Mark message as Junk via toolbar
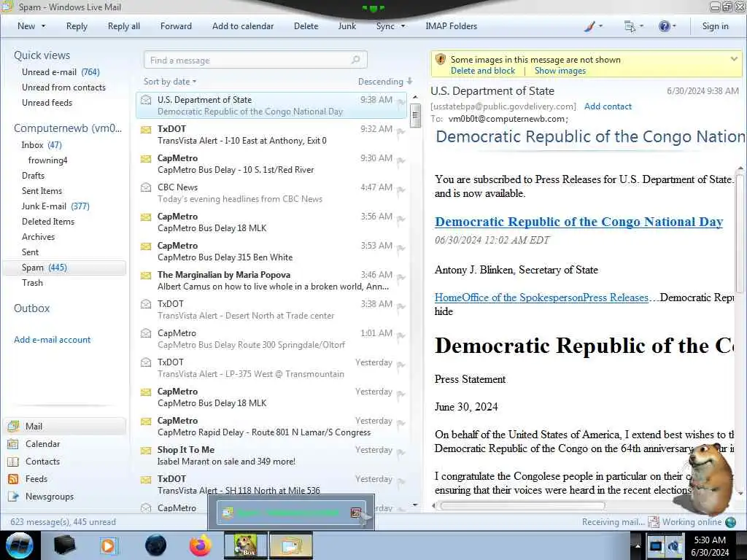This screenshot has height=560, width=747. (347, 26)
